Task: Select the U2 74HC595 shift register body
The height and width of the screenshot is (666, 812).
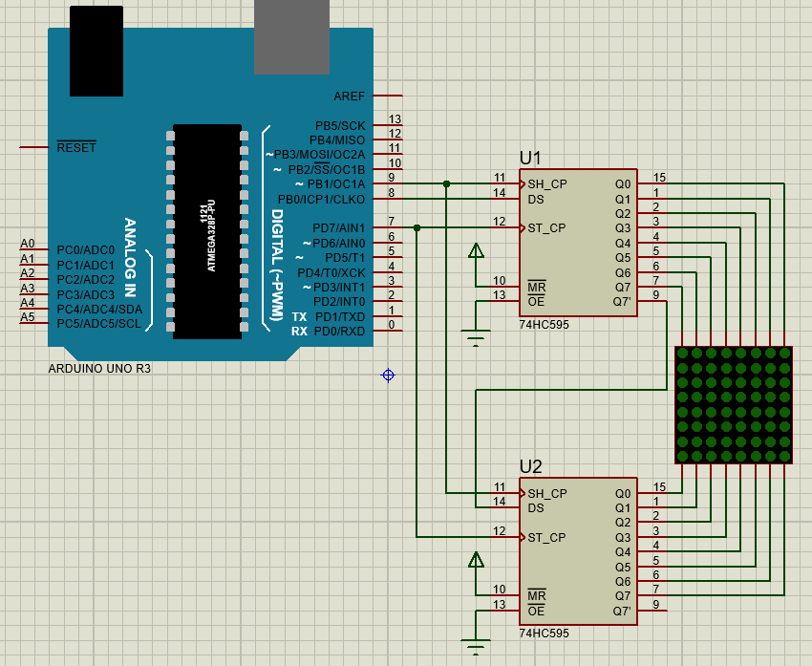Action: pyautogui.click(x=578, y=552)
